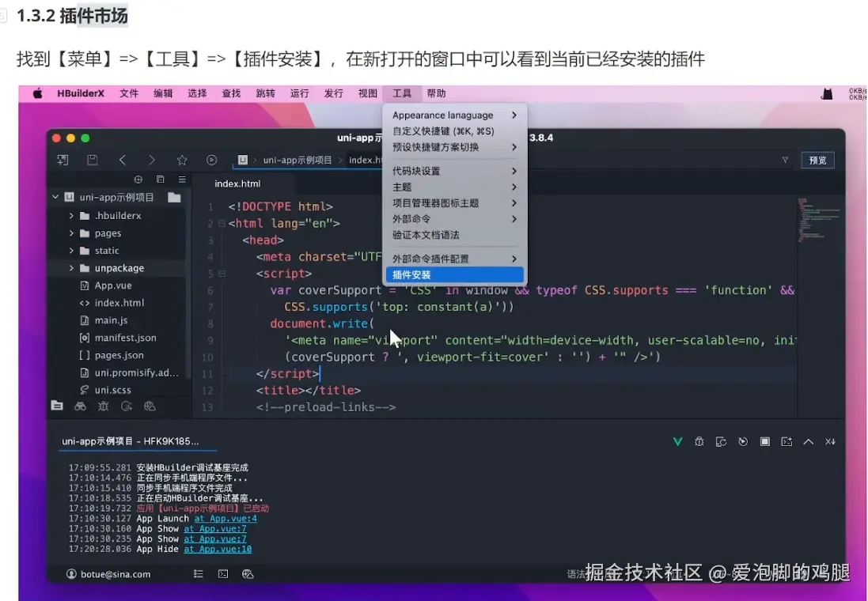Image resolution: width=868 pixels, height=601 pixels.
Task: Open the 跳转 menu
Action: [265, 93]
